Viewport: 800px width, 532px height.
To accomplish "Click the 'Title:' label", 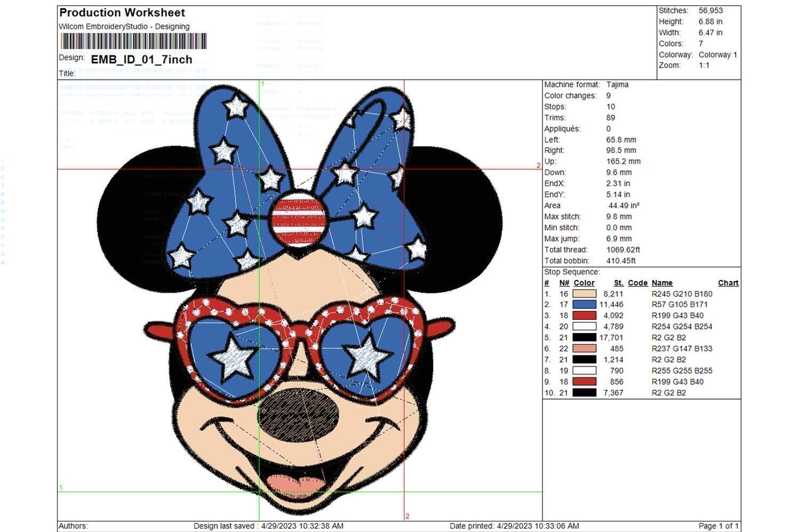I will pos(67,74).
